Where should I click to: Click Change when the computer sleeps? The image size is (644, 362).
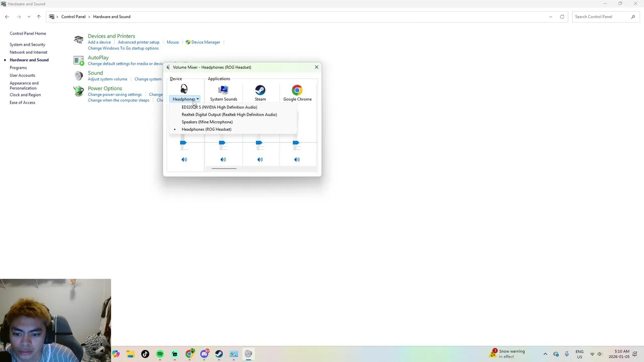(x=118, y=100)
